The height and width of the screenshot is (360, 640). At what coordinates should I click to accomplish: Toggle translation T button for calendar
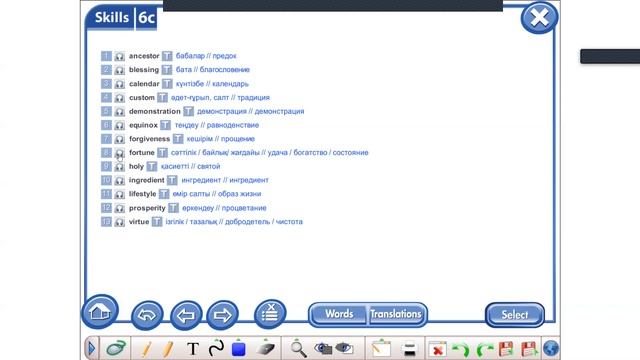[167, 84]
